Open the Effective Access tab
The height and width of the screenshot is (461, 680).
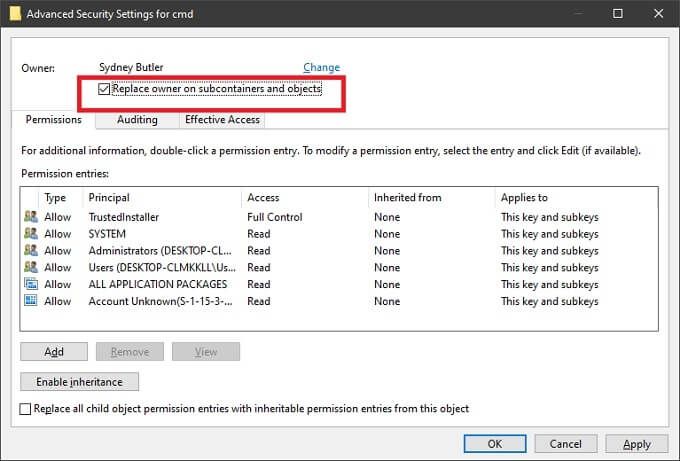pyautogui.click(x=222, y=120)
